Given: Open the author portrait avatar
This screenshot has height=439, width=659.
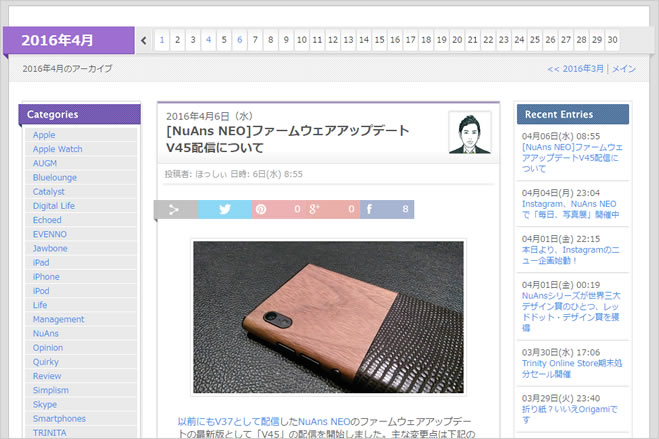Looking at the screenshot, I should 469,132.
